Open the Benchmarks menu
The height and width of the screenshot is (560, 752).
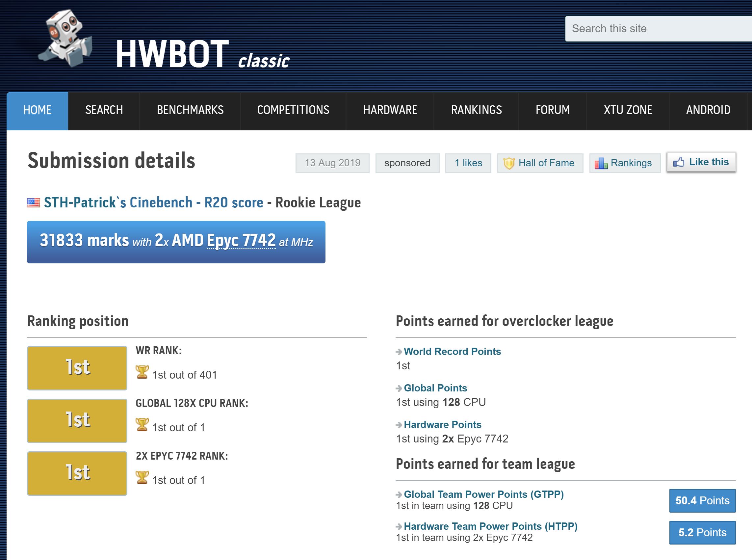pyautogui.click(x=190, y=110)
